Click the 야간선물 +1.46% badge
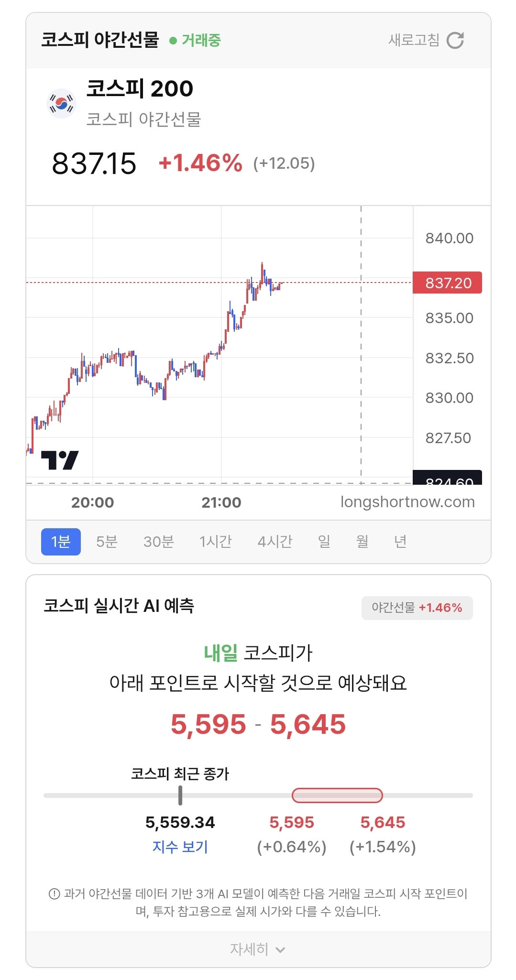516x980 pixels. tap(417, 608)
